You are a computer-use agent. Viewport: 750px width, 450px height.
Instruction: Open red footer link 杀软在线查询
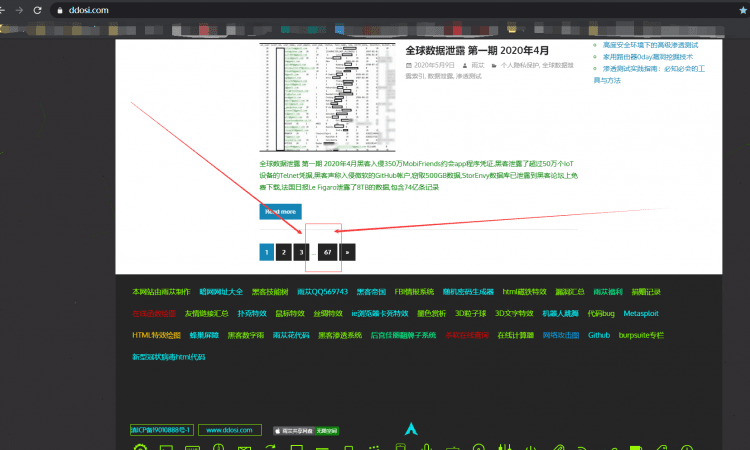point(467,335)
